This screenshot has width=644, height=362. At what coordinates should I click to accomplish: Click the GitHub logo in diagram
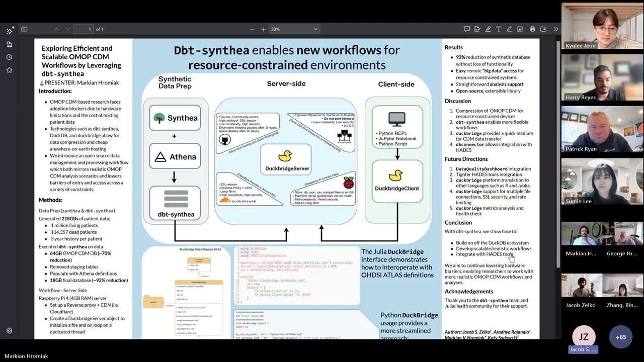(225, 140)
